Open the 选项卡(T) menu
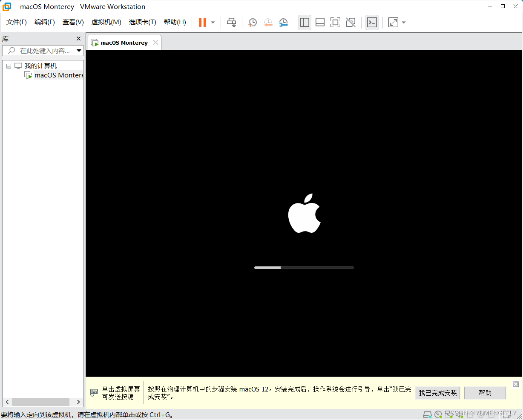The image size is (523, 420). pyautogui.click(x=143, y=22)
